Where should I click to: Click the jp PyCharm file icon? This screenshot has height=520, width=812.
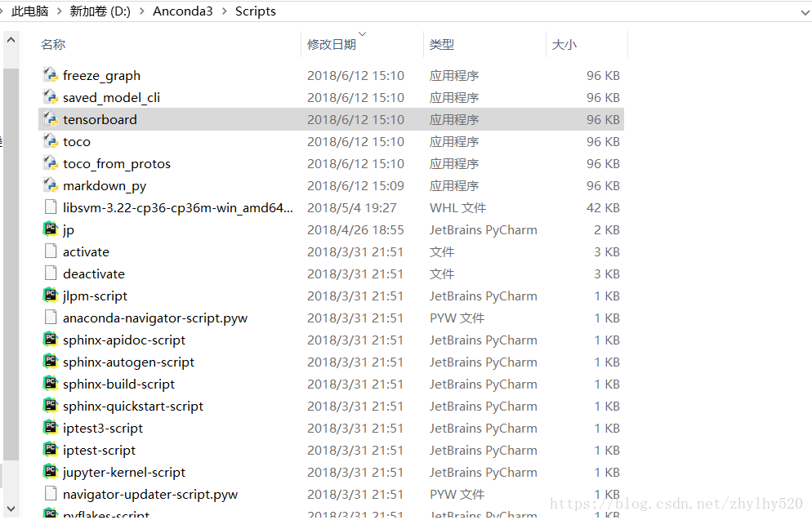click(50, 229)
